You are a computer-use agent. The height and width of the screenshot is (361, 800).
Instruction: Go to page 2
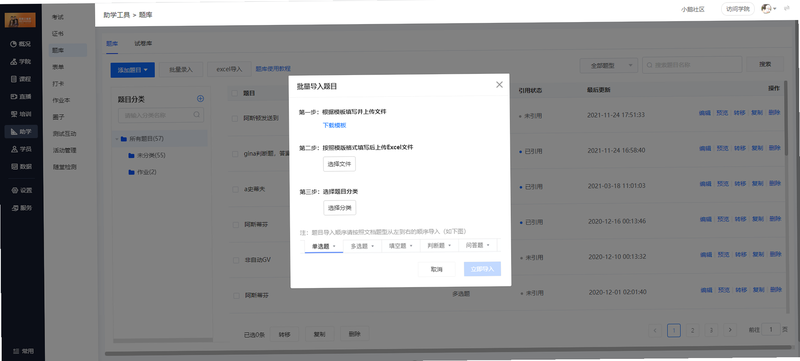[x=692, y=330]
